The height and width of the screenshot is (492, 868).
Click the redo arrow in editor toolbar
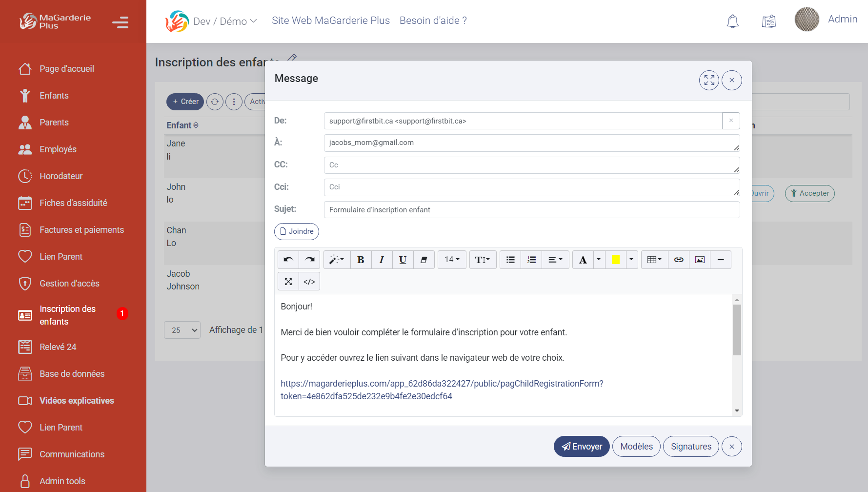click(x=310, y=260)
